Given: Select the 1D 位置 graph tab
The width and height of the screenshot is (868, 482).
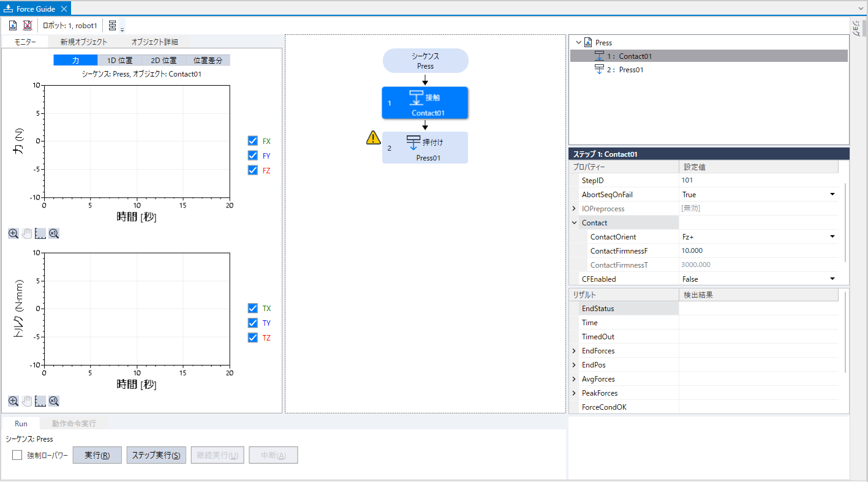Looking at the screenshot, I should pyautogui.click(x=119, y=60).
